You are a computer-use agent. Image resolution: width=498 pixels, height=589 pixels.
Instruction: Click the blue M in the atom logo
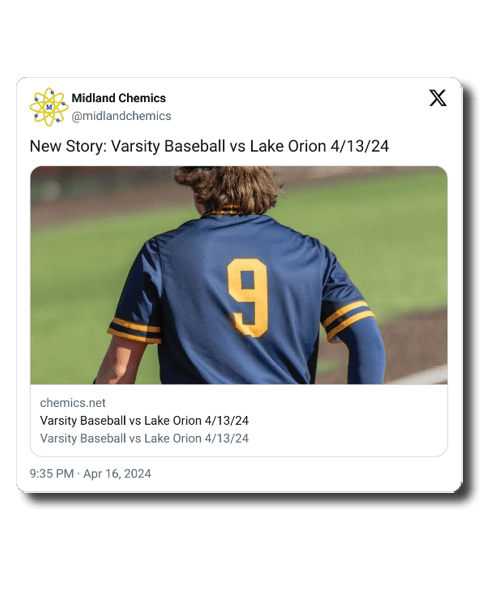[x=49, y=107]
